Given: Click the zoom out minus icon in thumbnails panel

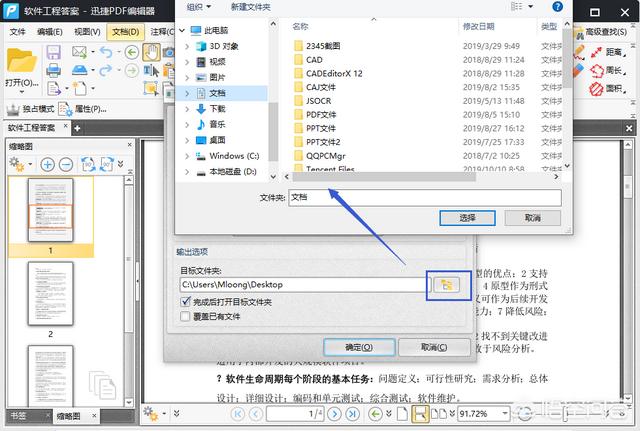Looking at the screenshot, I should click(66, 164).
